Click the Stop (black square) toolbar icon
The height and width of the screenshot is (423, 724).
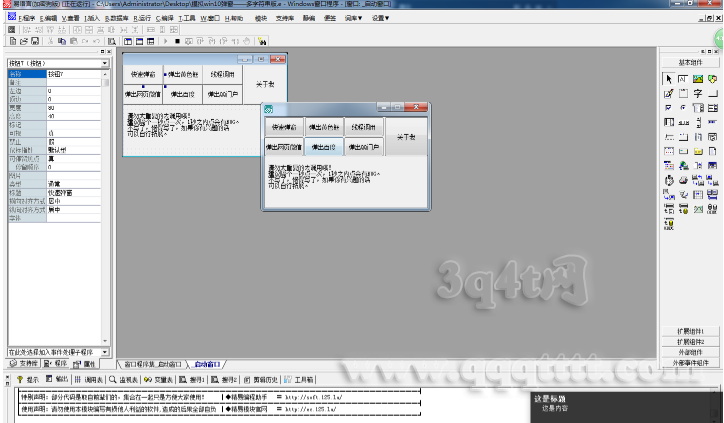(x=177, y=41)
